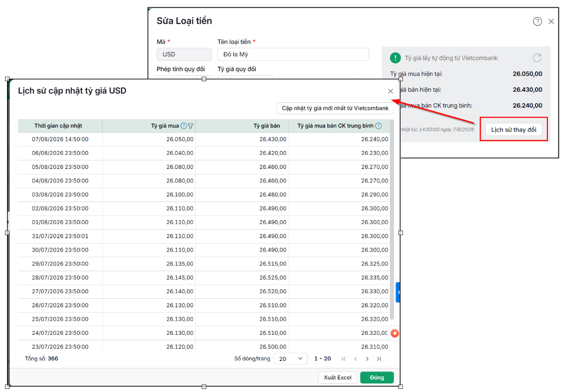This screenshot has width=568, height=392.
Task: Click the help icon in Sửa Loại tiền dialog
Action: pos(537,22)
